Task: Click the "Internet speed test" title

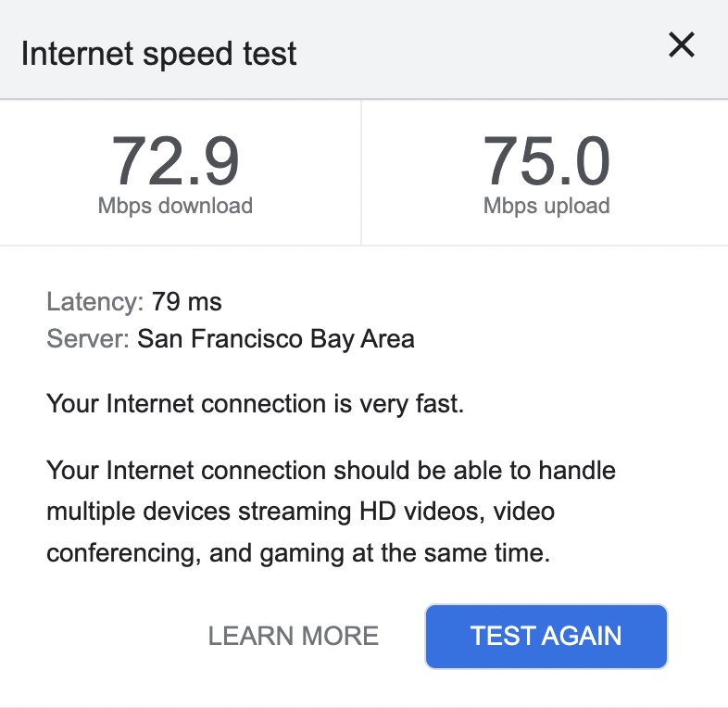Action: pos(159,53)
